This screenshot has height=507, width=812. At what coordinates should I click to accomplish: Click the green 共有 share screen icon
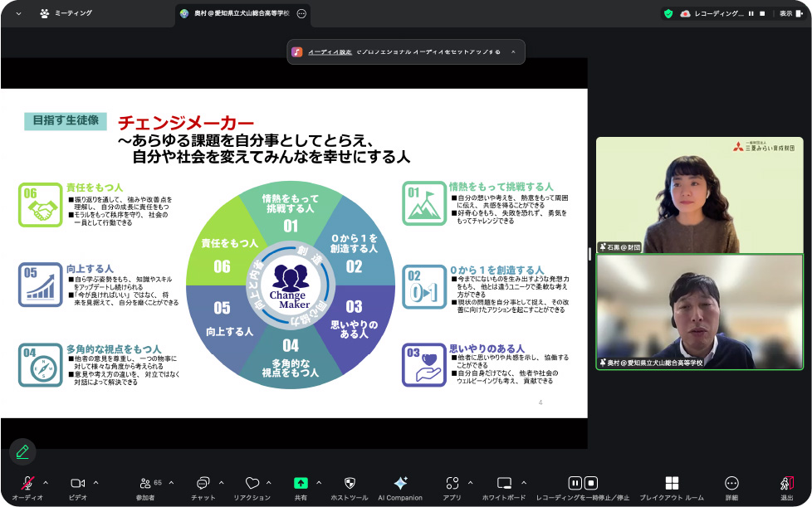[x=301, y=483]
